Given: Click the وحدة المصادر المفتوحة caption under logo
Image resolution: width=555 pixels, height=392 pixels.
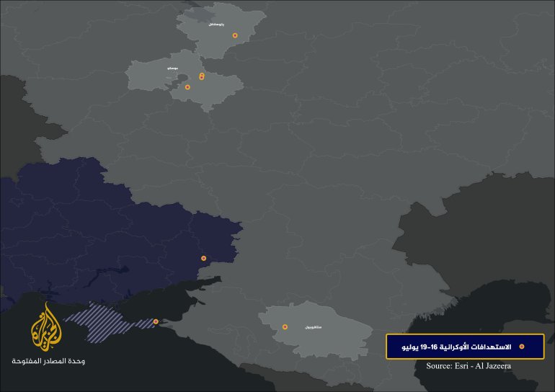Looking at the screenshot, I should [x=48, y=361].
